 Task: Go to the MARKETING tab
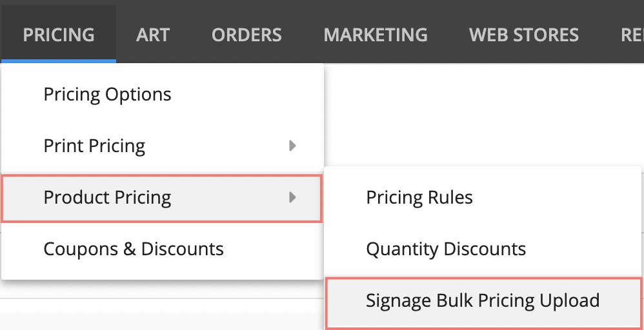point(376,35)
